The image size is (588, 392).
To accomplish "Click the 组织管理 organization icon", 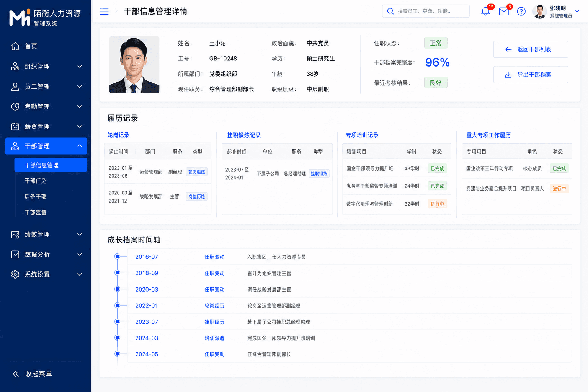I will (x=15, y=66).
